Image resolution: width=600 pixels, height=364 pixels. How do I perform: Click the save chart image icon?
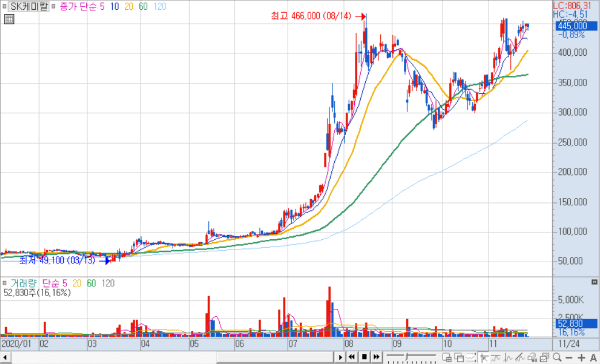[x=545, y=358]
